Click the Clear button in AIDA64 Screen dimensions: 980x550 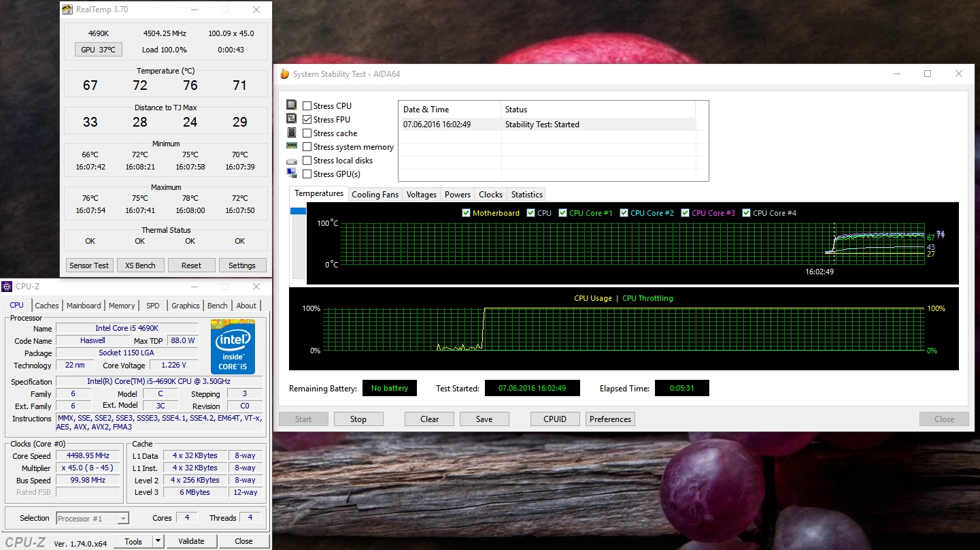tap(430, 419)
